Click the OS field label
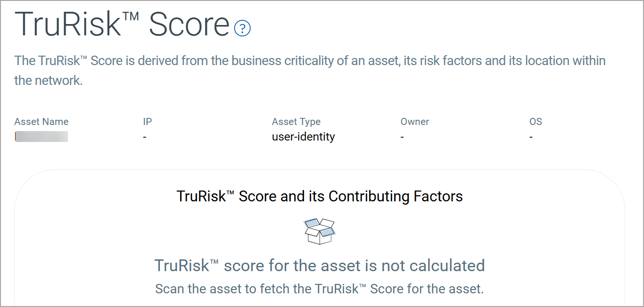This screenshot has width=644, height=307. (536, 122)
